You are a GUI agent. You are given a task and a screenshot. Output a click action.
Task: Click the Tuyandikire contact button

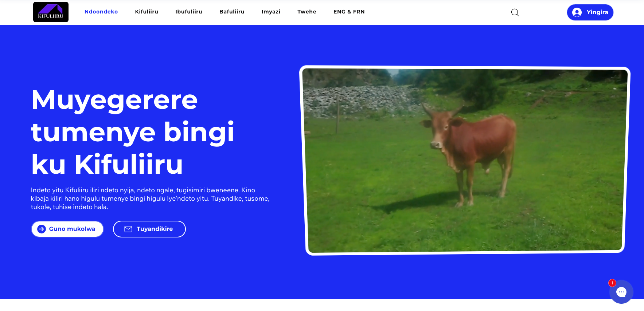click(149, 229)
